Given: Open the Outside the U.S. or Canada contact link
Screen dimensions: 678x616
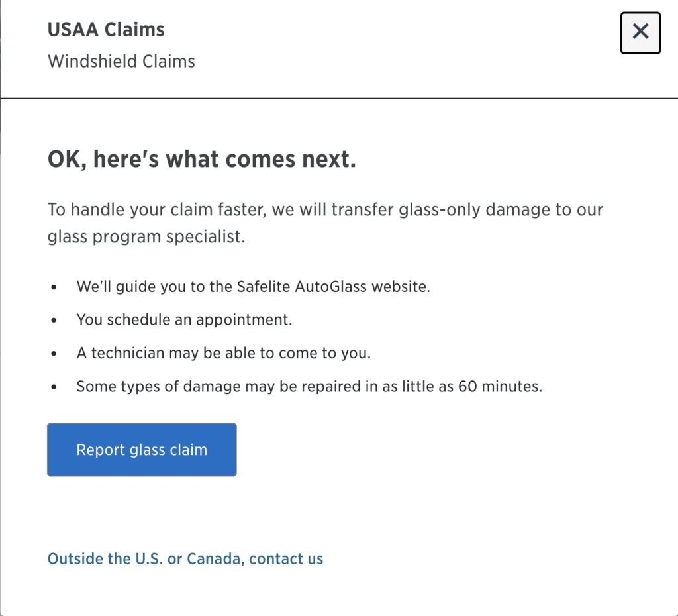Looking at the screenshot, I should (185, 558).
